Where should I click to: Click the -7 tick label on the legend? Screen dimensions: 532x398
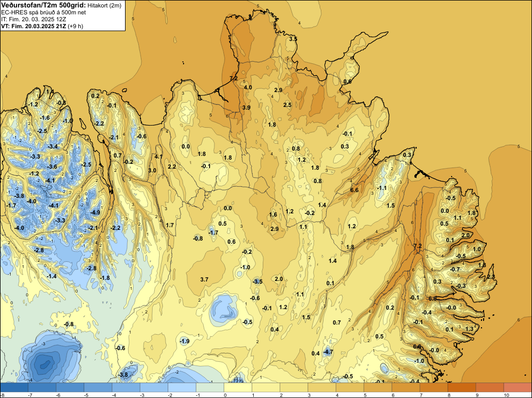[29, 395]
